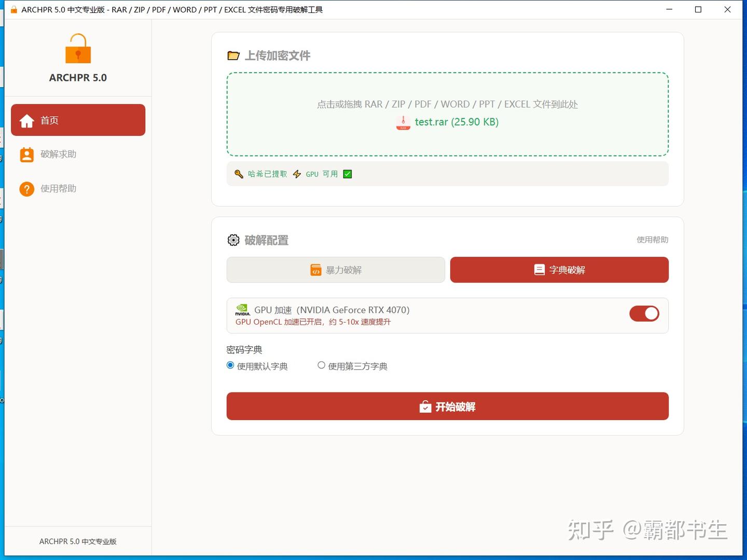Select the 使用默认字典 radio button

(230, 366)
